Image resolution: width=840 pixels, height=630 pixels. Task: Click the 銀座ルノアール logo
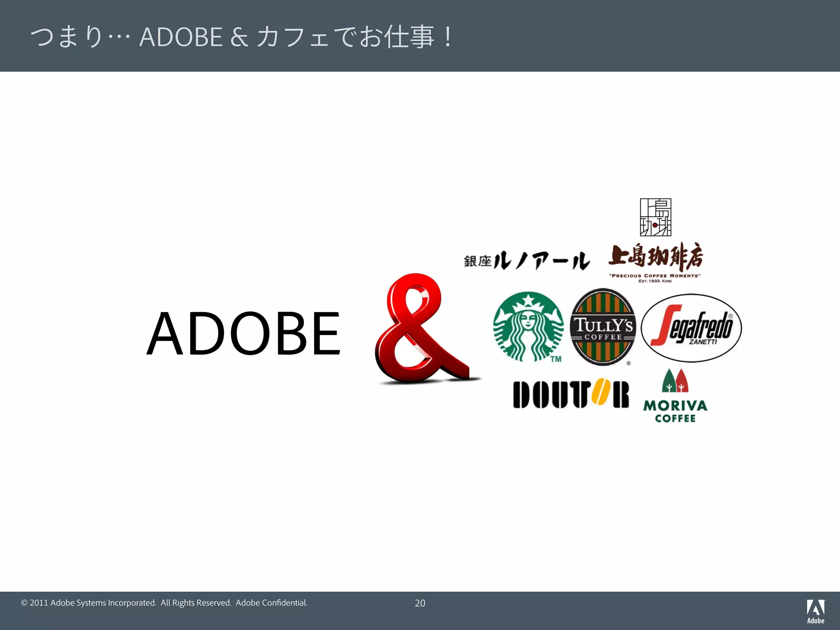point(527,260)
